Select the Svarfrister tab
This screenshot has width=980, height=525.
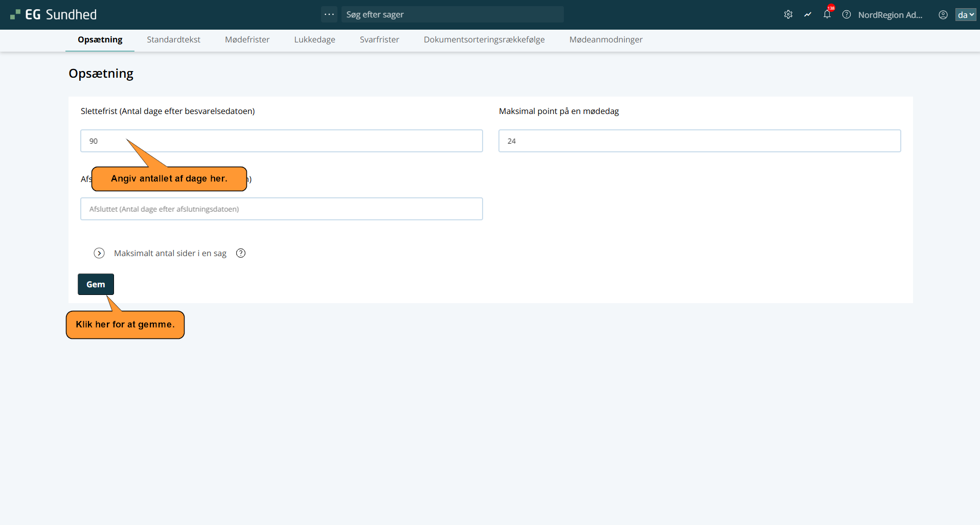pos(379,40)
